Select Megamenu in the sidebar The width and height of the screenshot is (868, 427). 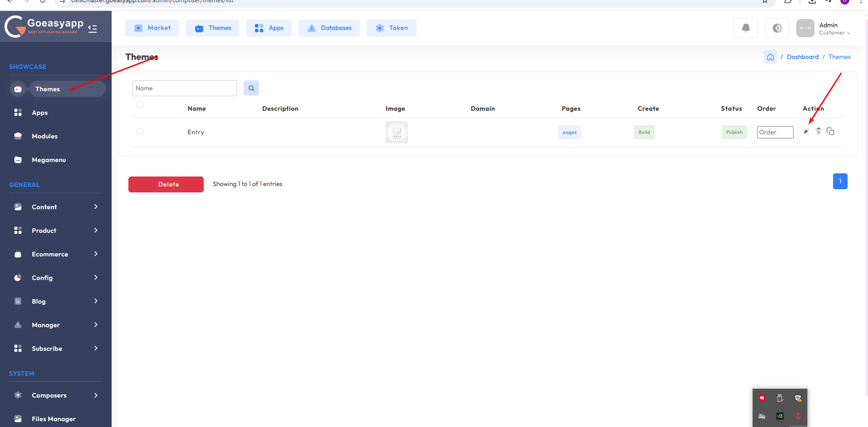click(x=49, y=160)
